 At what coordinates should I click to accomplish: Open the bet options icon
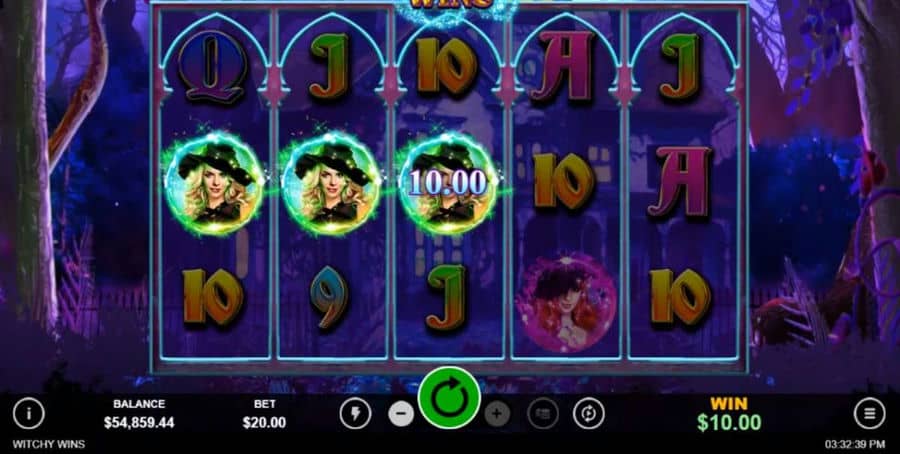click(543, 413)
